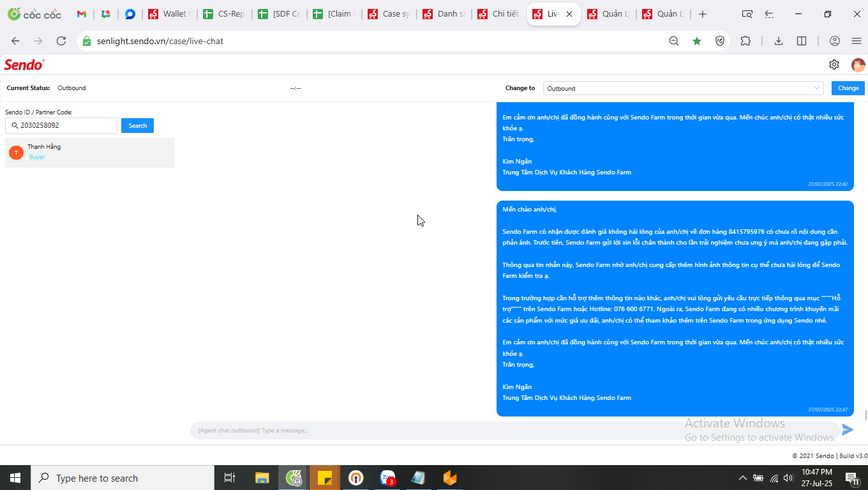Open volume control in system tray
This screenshot has width=868, height=490.
788,478
